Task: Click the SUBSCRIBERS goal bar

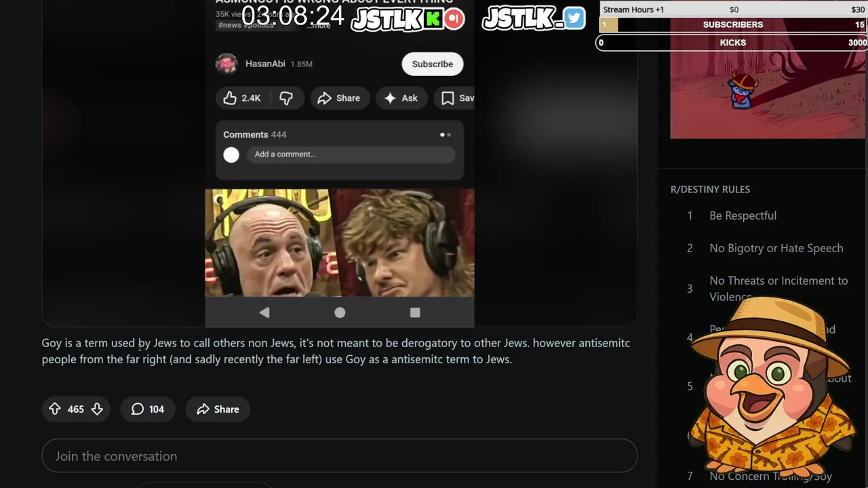Action: click(x=733, y=24)
